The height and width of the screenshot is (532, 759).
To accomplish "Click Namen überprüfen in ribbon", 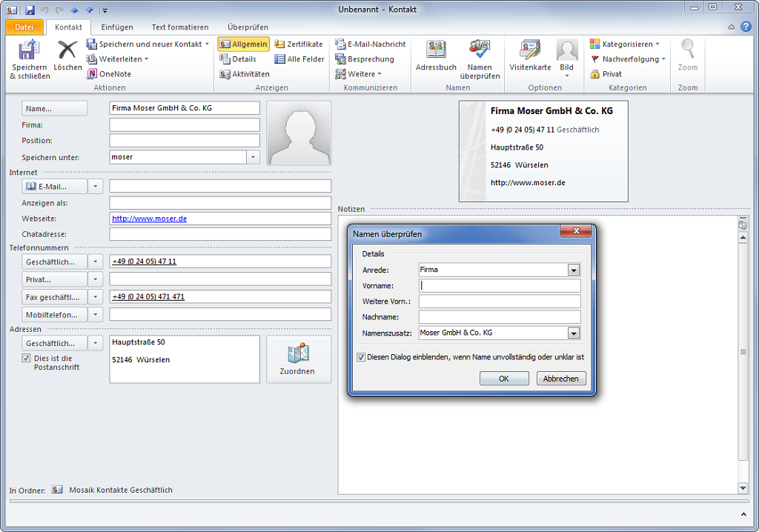I will [480, 59].
